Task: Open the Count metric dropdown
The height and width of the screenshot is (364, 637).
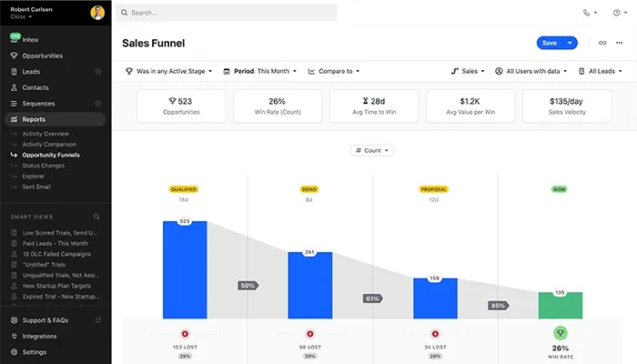Action: (x=372, y=150)
